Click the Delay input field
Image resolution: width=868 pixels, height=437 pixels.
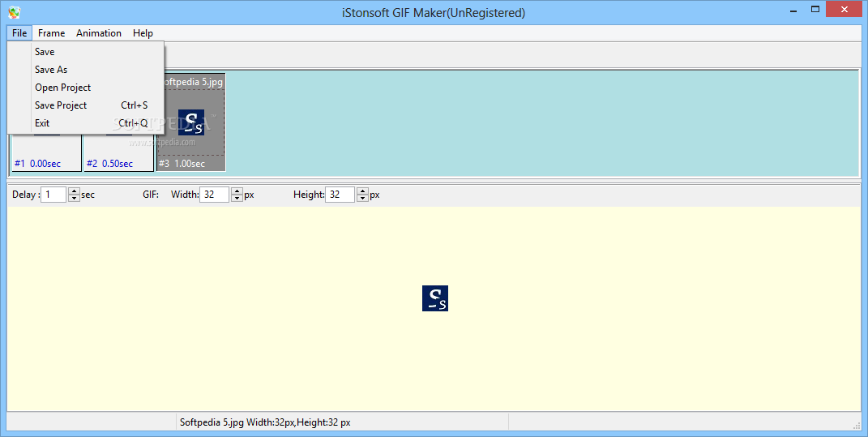[53, 195]
